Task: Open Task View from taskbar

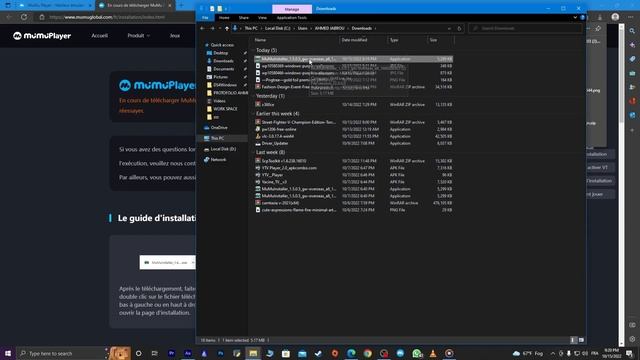Action: 154,353
